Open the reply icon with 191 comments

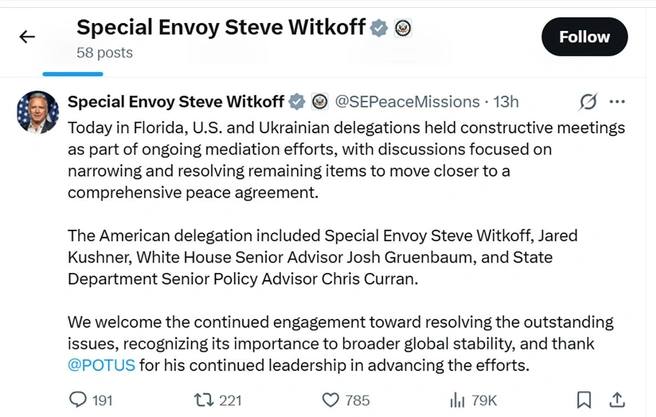tap(79, 400)
